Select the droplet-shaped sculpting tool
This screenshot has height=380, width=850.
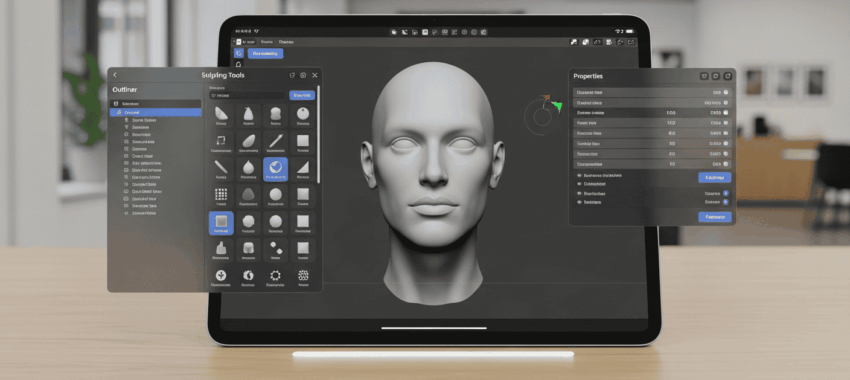point(248,169)
